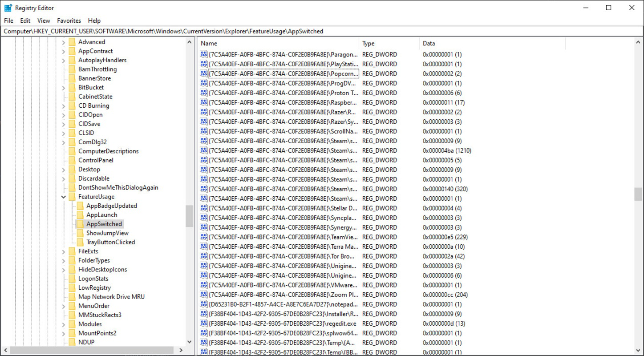Viewport: 644px width, 356px height.
Task: Open the File menu
Action: (8, 20)
